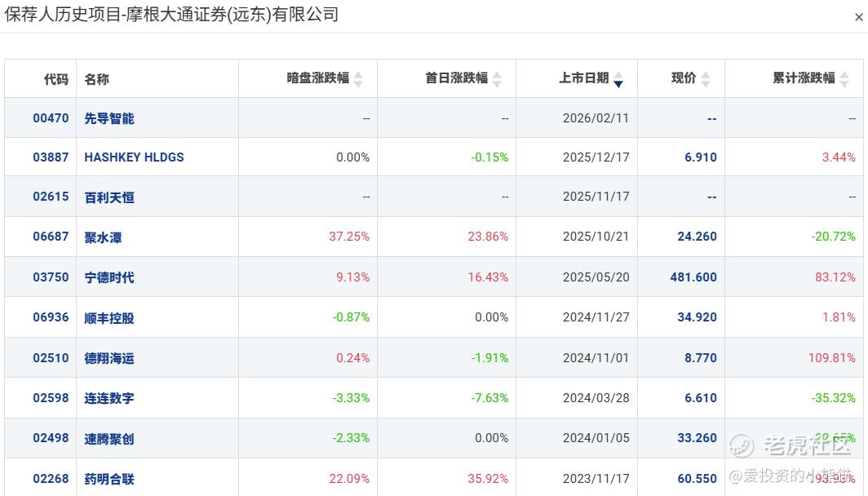
Task: Click current price 6.910
Action: [700, 157]
